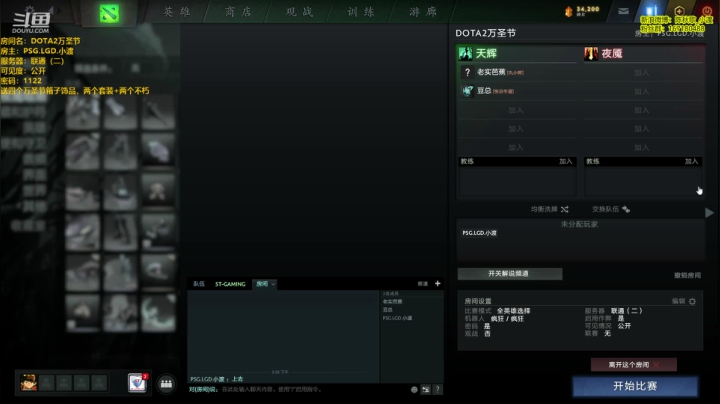Image resolution: width=720 pixels, height=404 pixels.
Task: Join the fifth Dire 加入 slot
Action: 642,147
